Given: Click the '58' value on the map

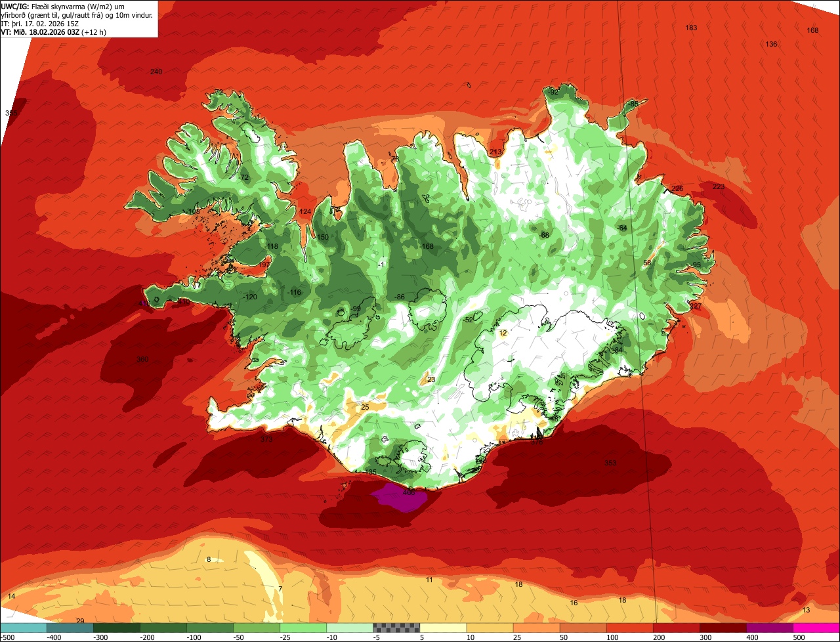Looking at the screenshot, I should [647, 263].
